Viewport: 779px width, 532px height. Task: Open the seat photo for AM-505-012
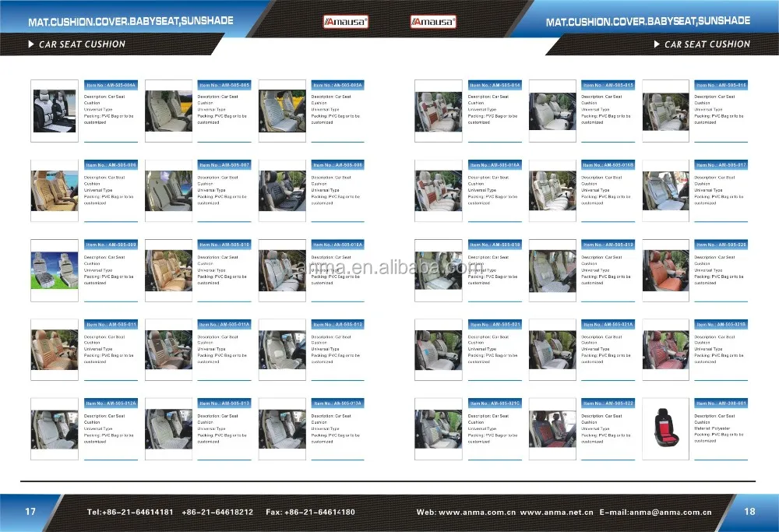pyautogui.click(x=282, y=349)
